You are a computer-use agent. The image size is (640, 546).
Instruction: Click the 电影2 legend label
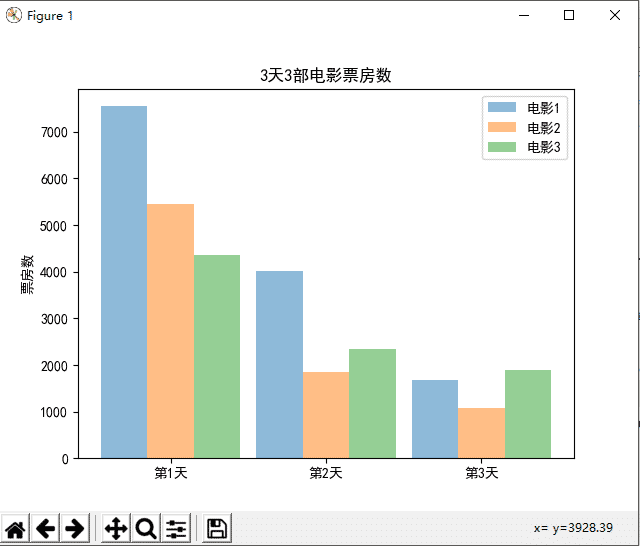[544, 128]
